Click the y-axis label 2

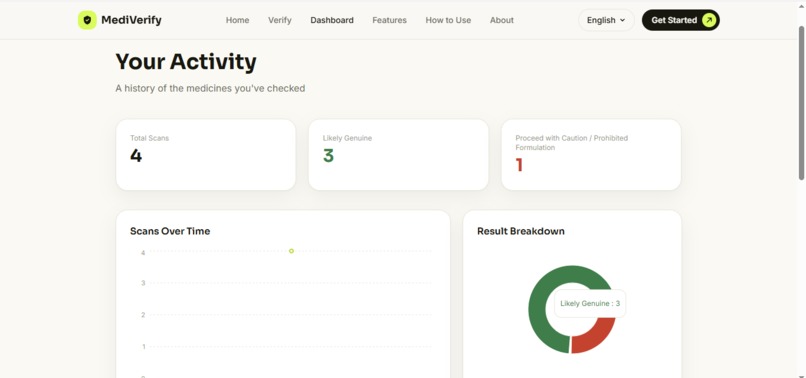[x=143, y=315]
